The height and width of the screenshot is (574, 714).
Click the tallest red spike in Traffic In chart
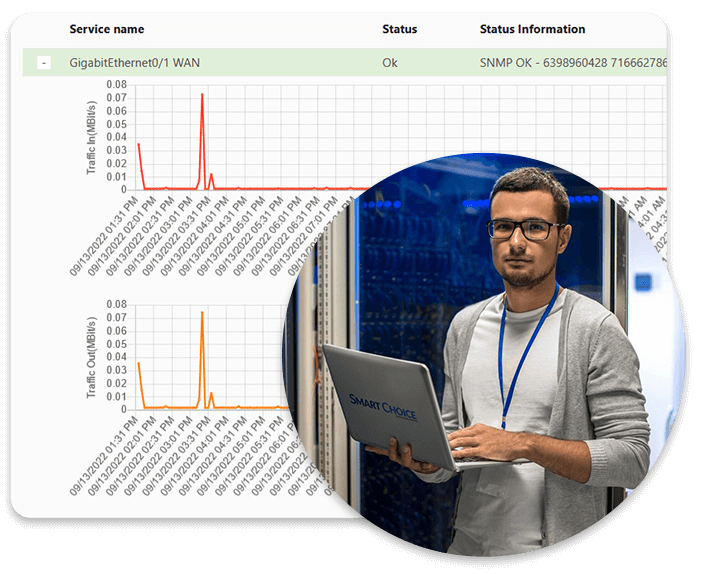(202, 96)
